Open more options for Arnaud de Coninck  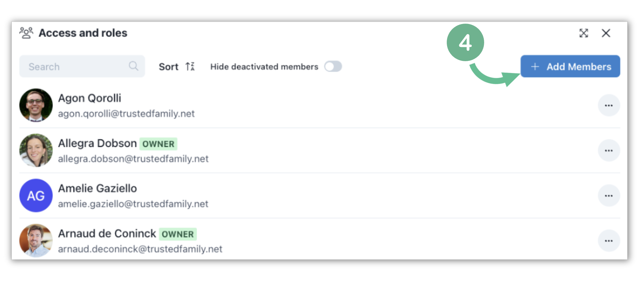tap(609, 241)
